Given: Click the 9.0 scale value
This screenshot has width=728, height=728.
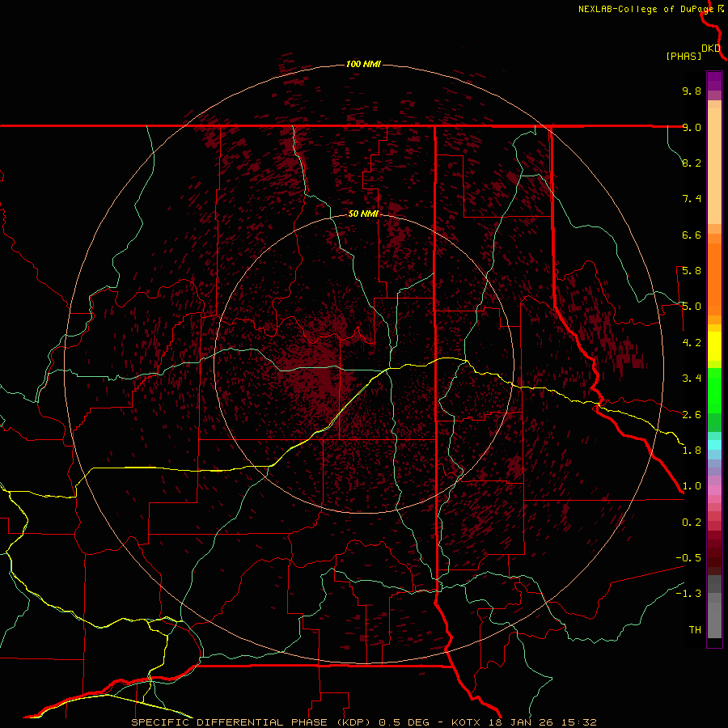Looking at the screenshot, I should pyautogui.click(x=692, y=127).
